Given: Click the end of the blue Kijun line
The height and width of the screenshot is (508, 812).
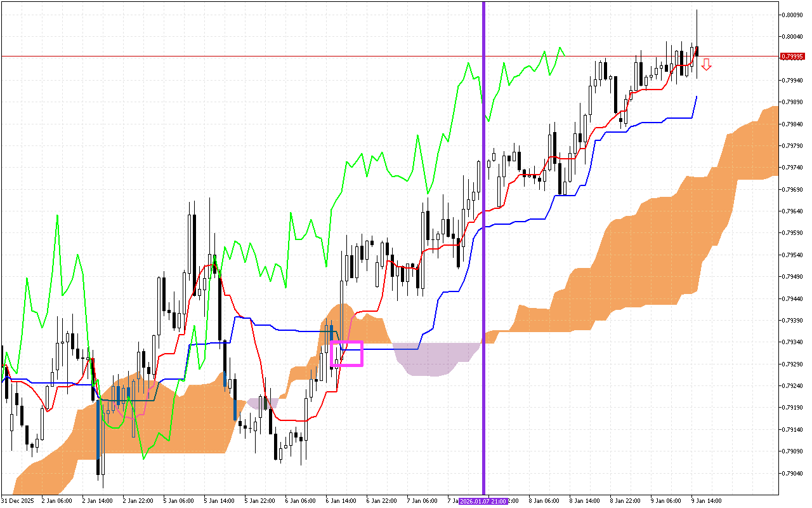Looking at the screenshot, I should [697, 97].
